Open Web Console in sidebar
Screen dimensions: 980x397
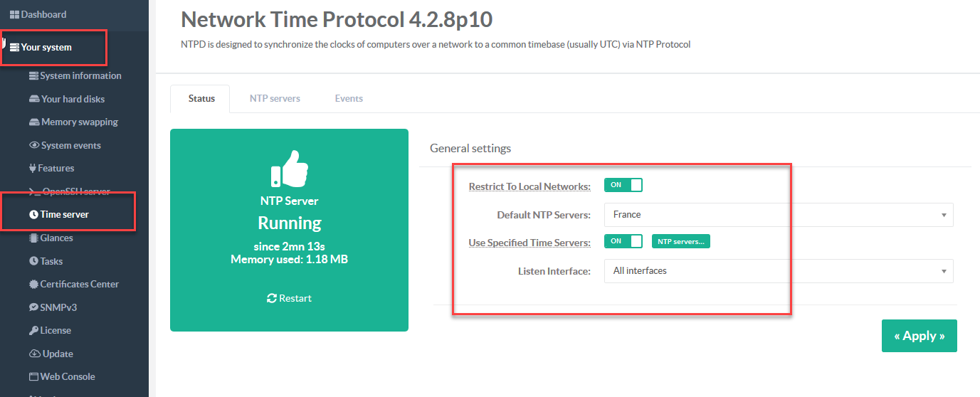coord(67,376)
